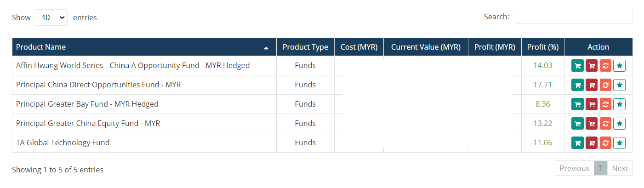Click the Next page button
Screen dimensions: 644x188
(x=620, y=168)
